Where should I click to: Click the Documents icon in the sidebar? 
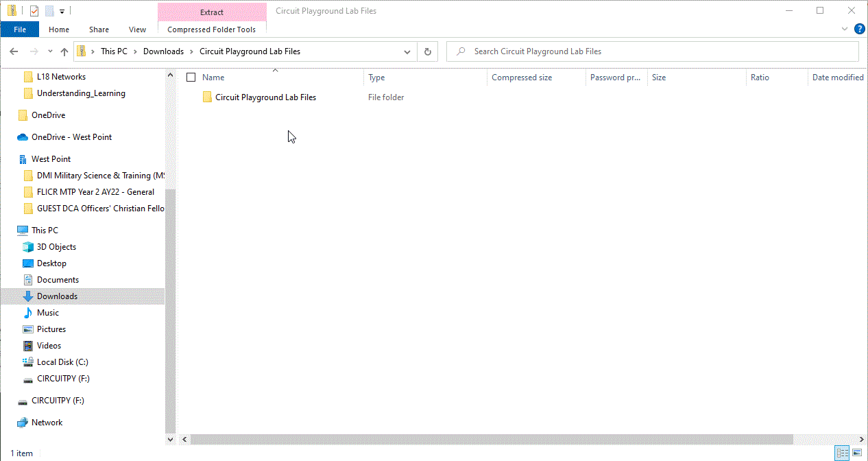tap(28, 280)
